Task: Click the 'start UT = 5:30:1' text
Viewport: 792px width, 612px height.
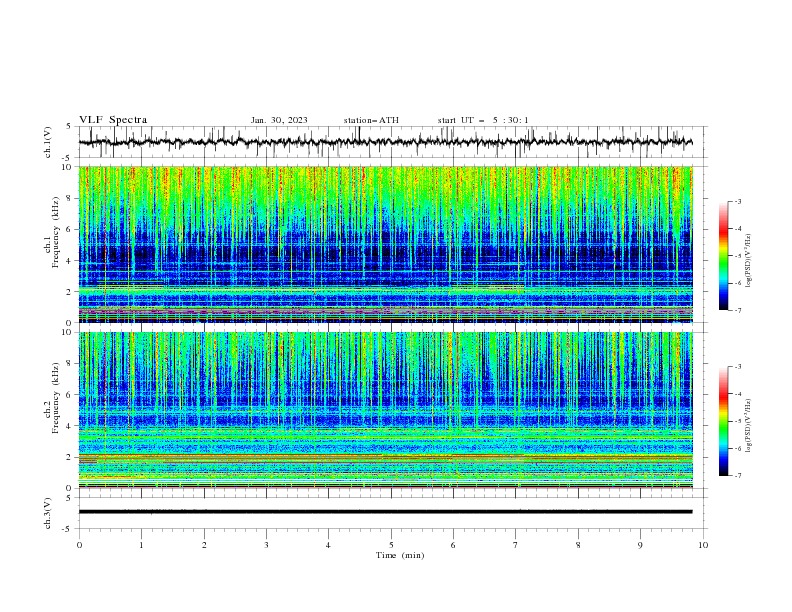Action: click(483, 120)
